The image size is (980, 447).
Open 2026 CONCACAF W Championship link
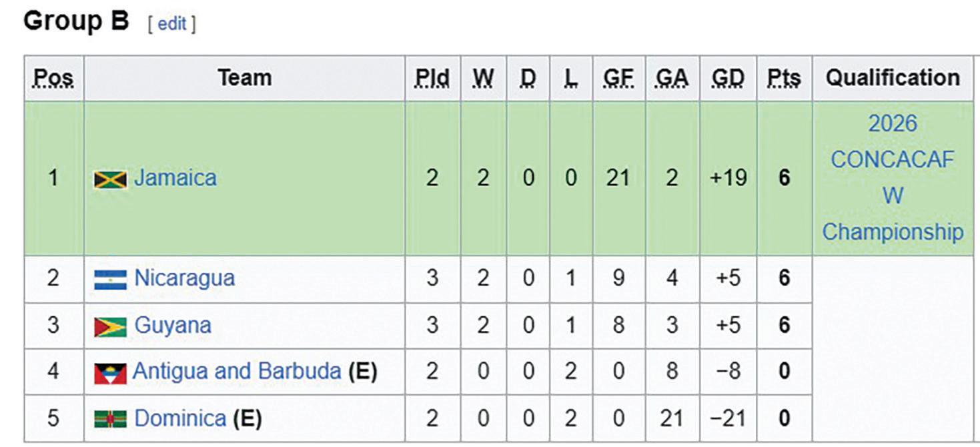(x=893, y=177)
